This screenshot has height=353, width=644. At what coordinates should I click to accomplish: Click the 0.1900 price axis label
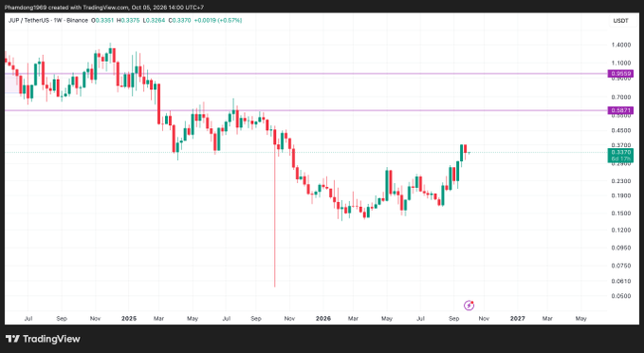tap(621, 195)
